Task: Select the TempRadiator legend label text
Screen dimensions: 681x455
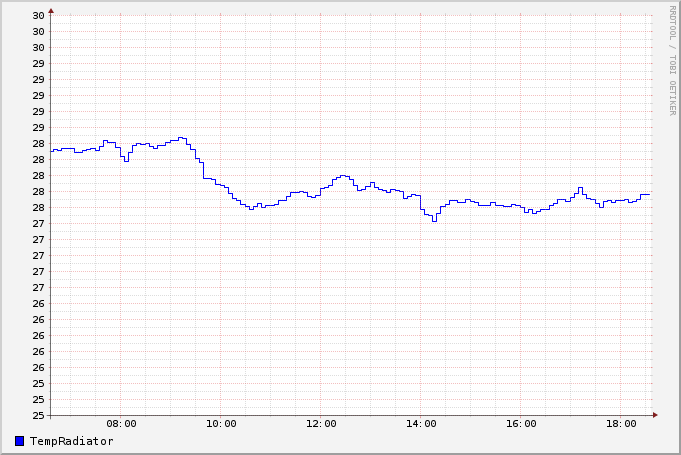Action: 71,441
